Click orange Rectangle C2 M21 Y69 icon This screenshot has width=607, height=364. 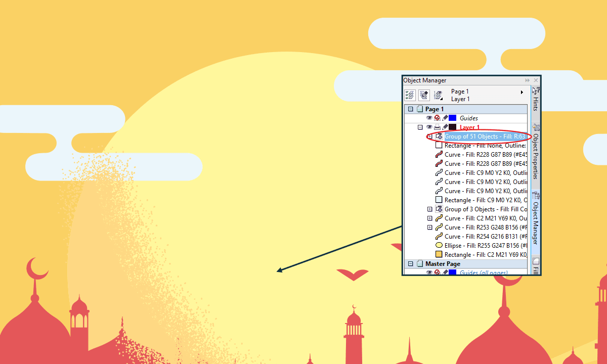(x=439, y=255)
